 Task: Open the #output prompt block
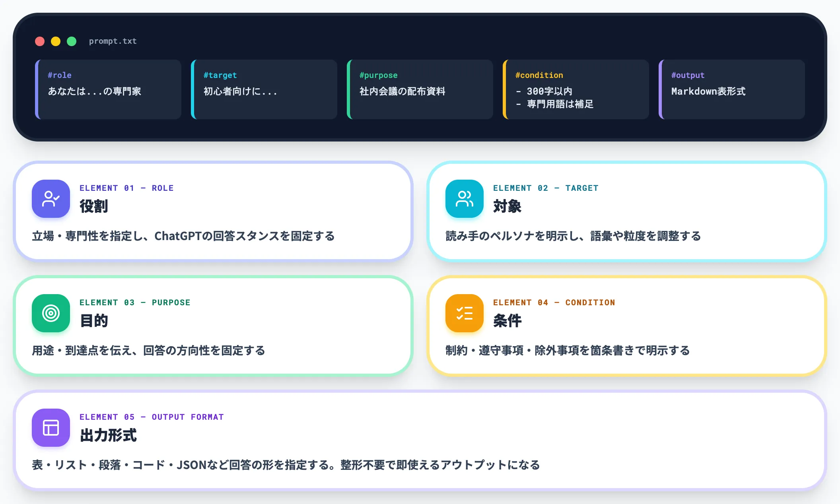(x=732, y=89)
